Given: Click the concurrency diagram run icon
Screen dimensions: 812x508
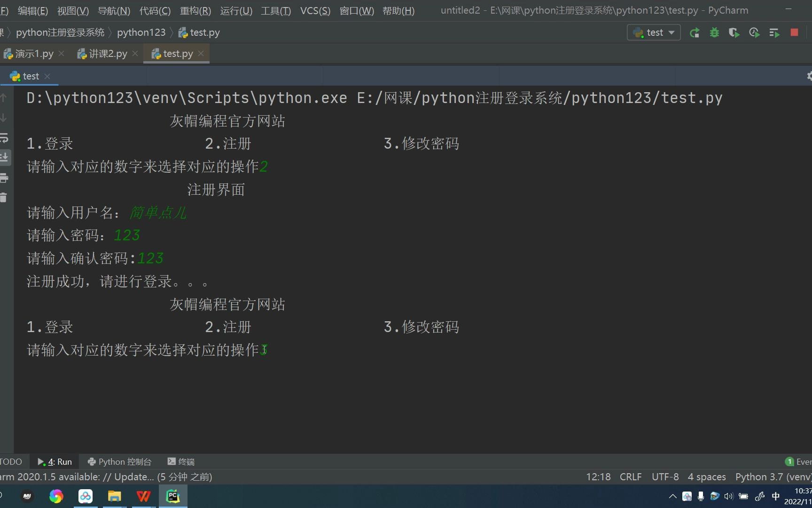Looking at the screenshot, I should click(774, 32).
